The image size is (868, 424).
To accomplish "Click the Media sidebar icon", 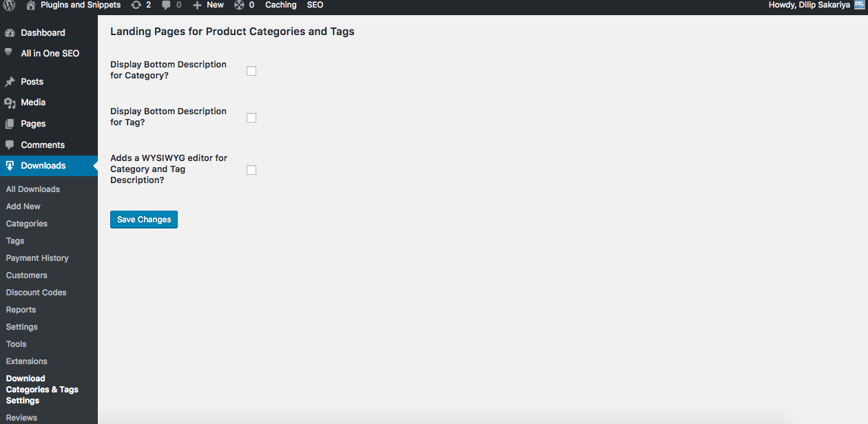I will tap(10, 103).
